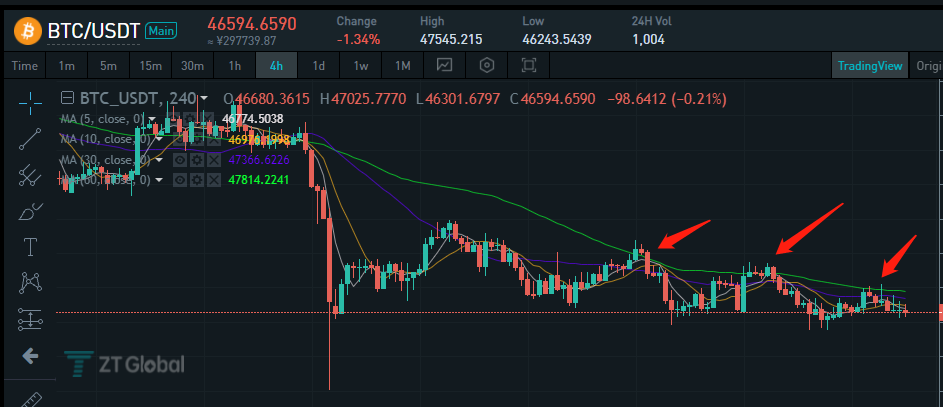Select the 1h timeframe
The height and width of the screenshot is (407, 943).
(235, 66)
